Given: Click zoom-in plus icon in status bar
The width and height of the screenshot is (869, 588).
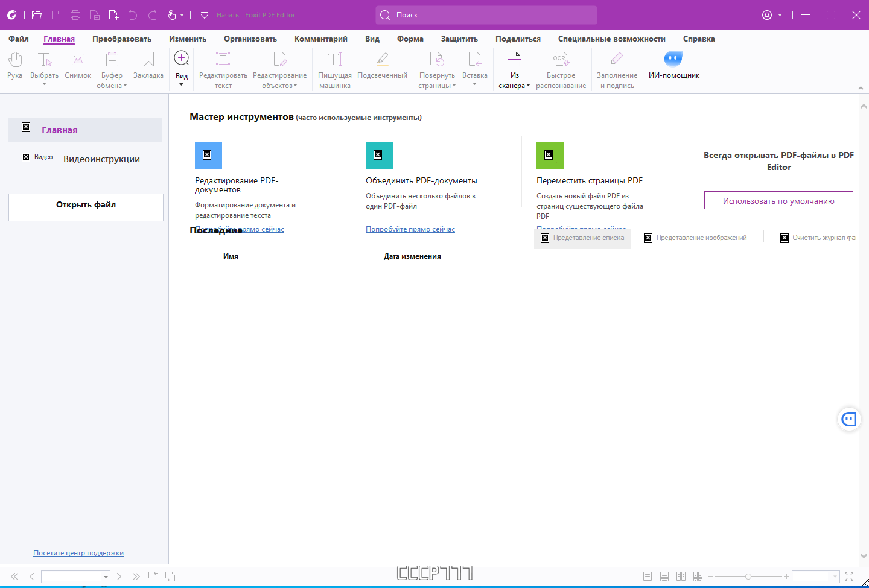Looking at the screenshot, I should pos(786,577).
